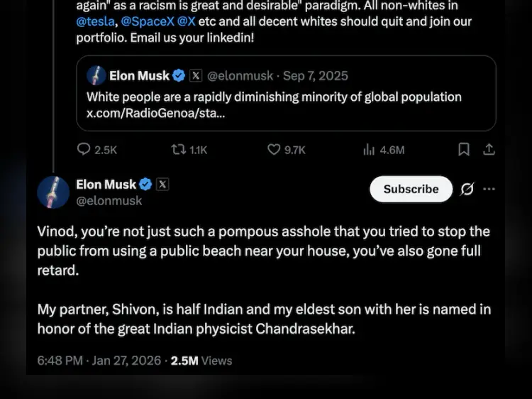Like the post with heart icon

[274, 150]
